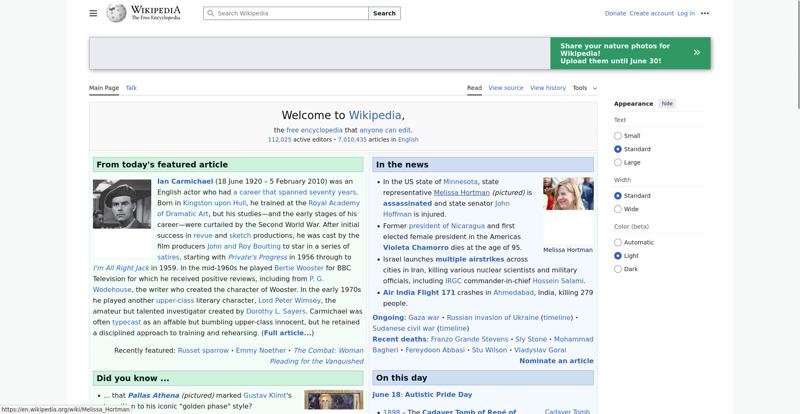Click the banner double-arrow icon

(696, 53)
